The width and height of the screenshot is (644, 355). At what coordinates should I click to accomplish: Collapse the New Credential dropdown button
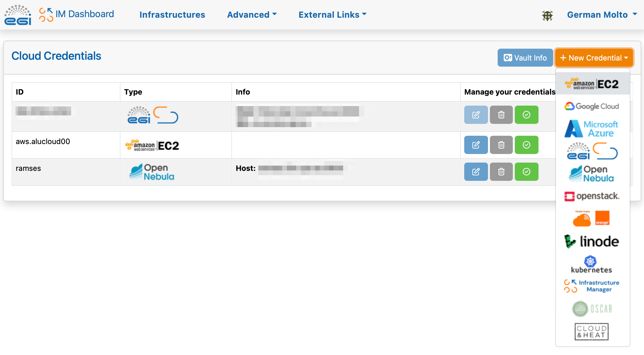(594, 58)
